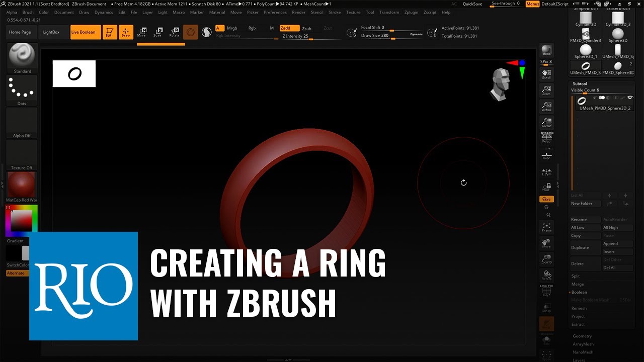This screenshot has width=644, height=362.
Task: Click the New Folder button
Action: [x=585, y=203]
